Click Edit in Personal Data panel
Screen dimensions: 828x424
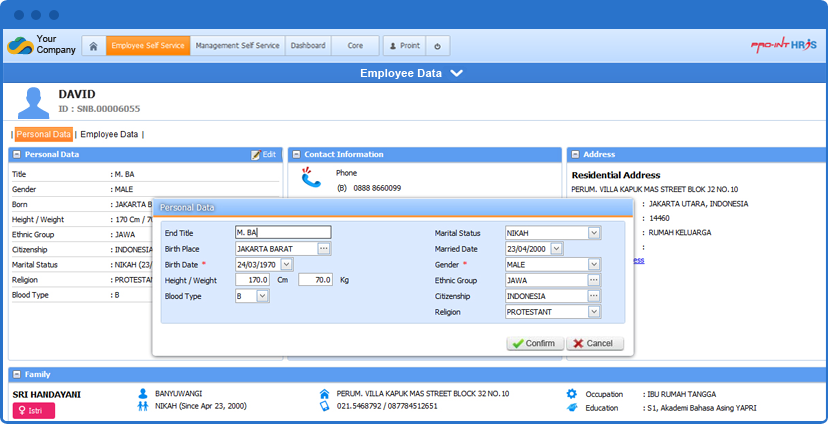pos(264,155)
